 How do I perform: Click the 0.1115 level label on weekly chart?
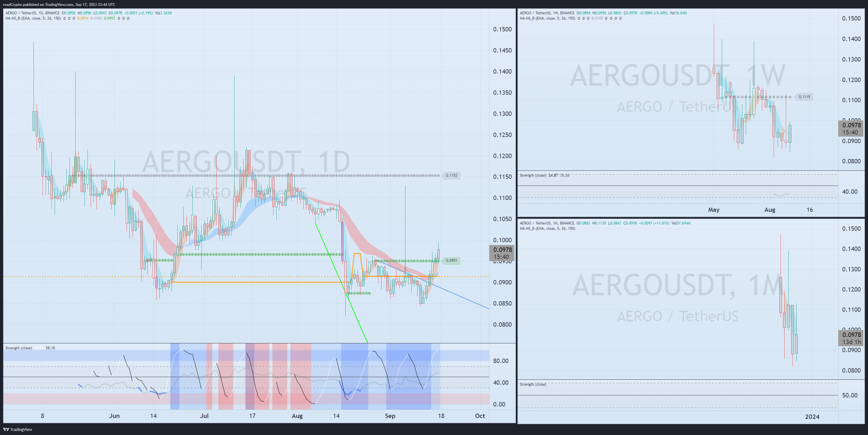click(x=804, y=97)
